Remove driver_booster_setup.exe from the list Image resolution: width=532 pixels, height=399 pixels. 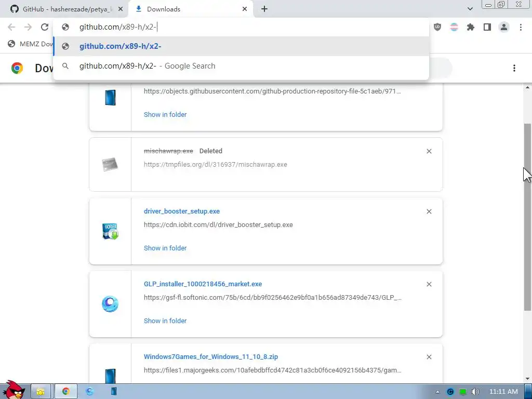click(x=429, y=212)
